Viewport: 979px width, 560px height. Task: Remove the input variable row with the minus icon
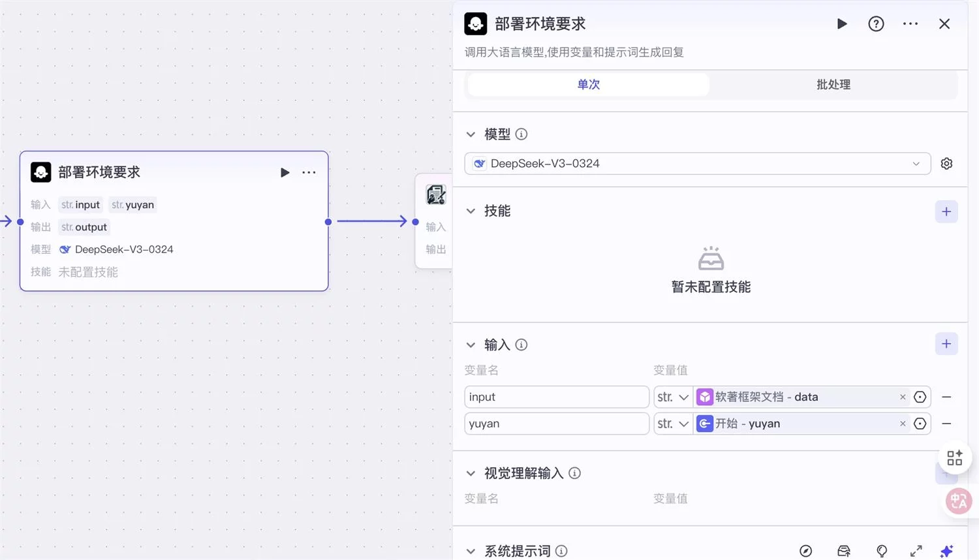pyautogui.click(x=947, y=396)
